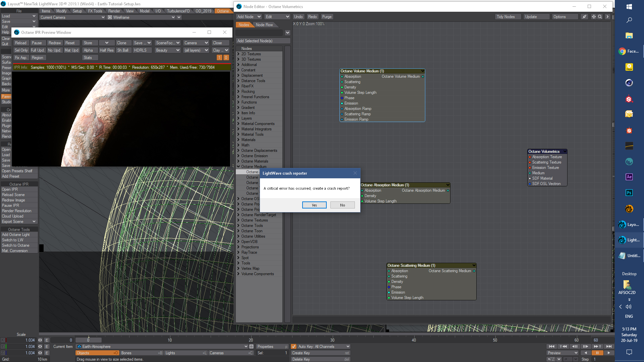This screenshot has width=644, height=362.
Task: Toggle the Auto Key checkbox
Action: [293, 347]
